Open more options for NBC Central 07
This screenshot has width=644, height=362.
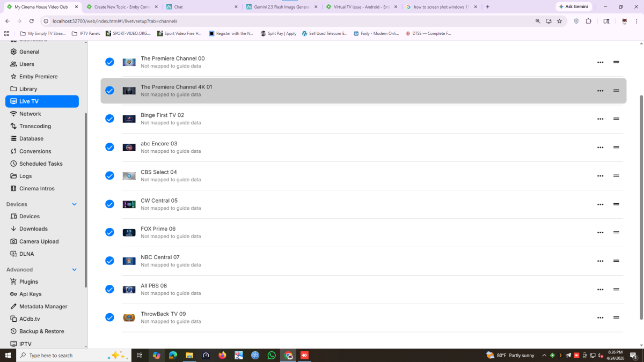tap(600, 261)
